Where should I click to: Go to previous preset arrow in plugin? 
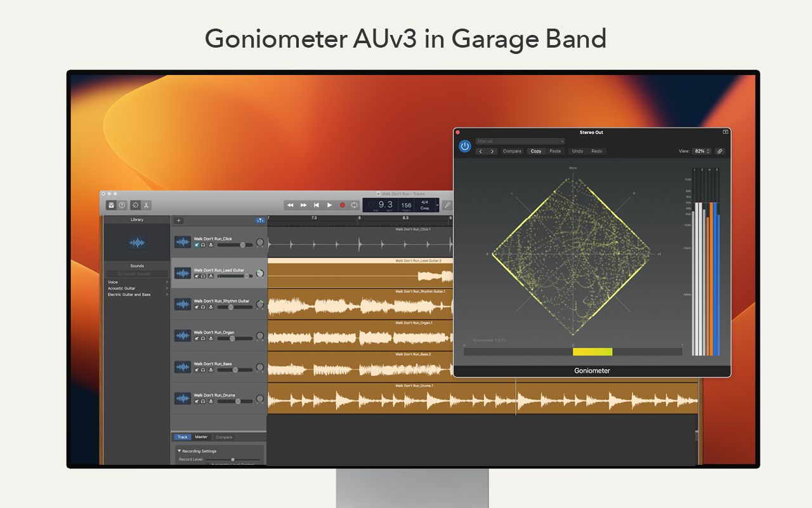pyautogui.click(x=481, y=151)
